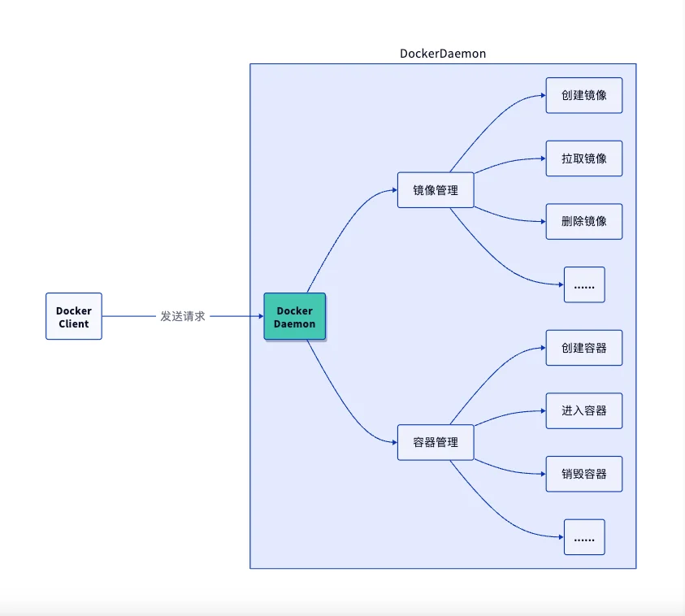Click the 创建容器 box
This screenshot has width=685, height=616.
tap(583, 348)
